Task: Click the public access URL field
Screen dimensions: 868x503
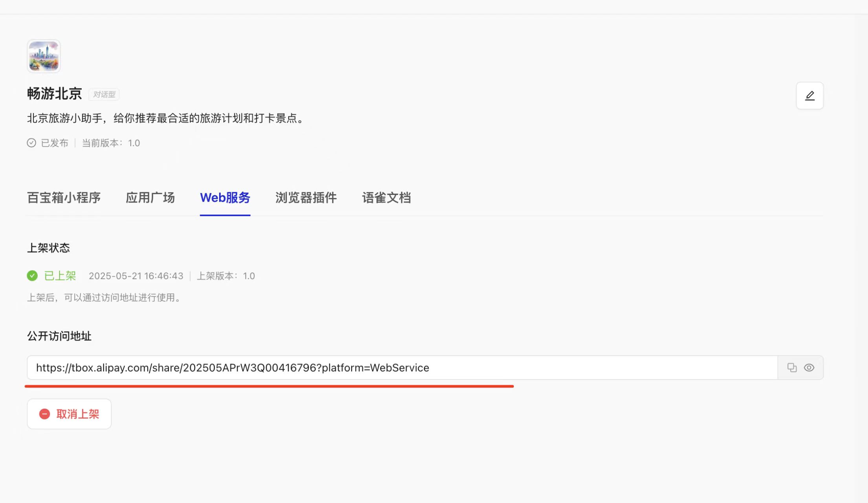Action: 402,367
